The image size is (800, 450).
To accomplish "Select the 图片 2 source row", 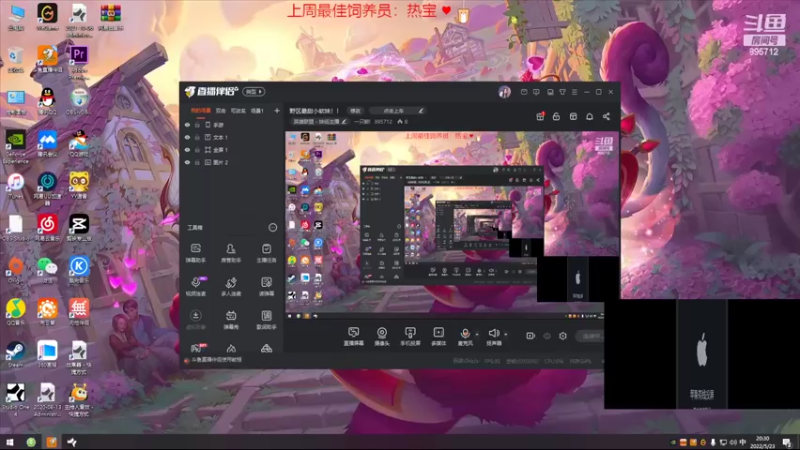I will (231, 162).
